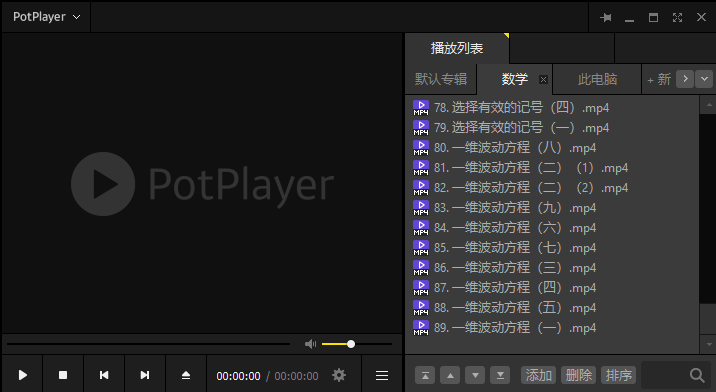
Task: Move selected item to bottom of playlist
Action: point(500,375)
